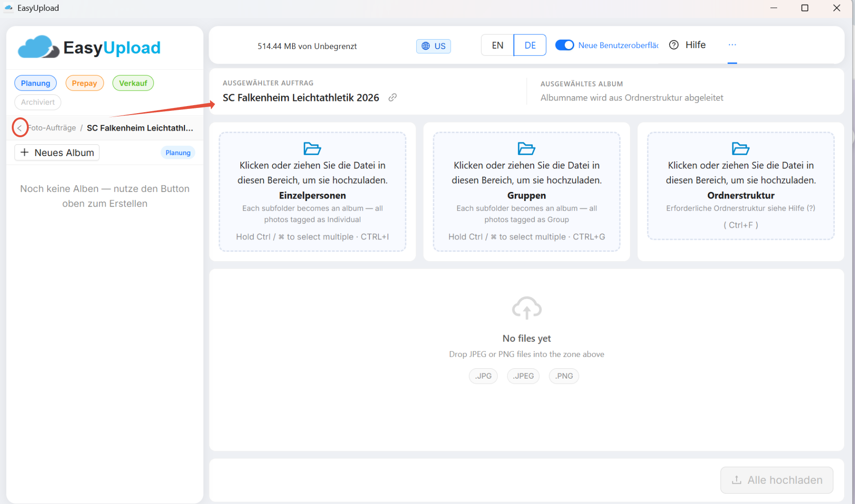Click the text Albumname wird aus Ordnerstruktur abgeleitet
Viewport: 855px width, 504px height.
632,98
